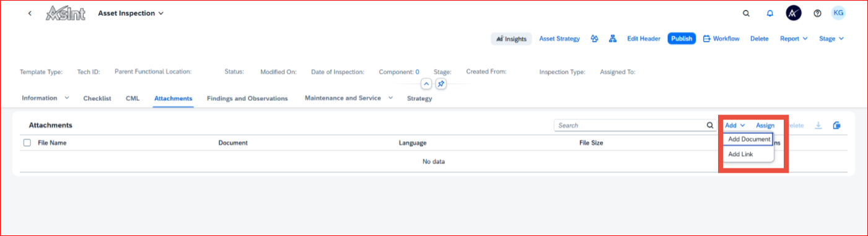The width and height of the screenshot is (868, 236).
Task: Open the global search magnifier icon
Action: click(x=747, y=13)
